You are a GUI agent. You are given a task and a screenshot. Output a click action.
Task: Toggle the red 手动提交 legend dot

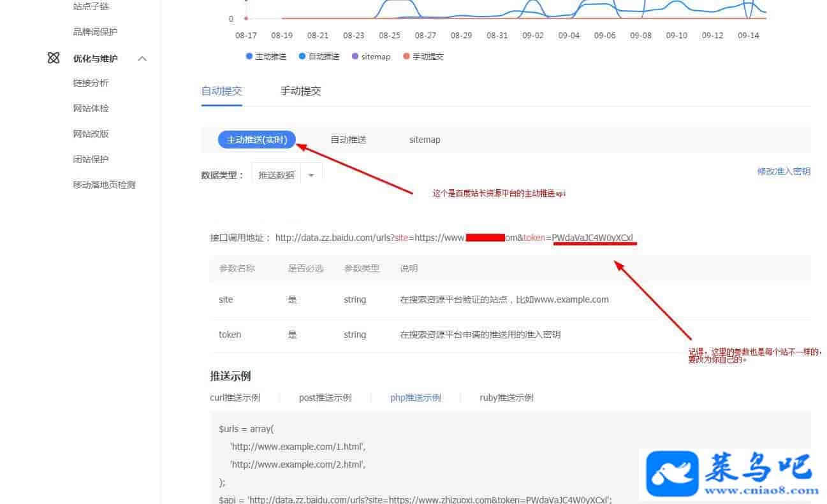[x=406, y=56]
